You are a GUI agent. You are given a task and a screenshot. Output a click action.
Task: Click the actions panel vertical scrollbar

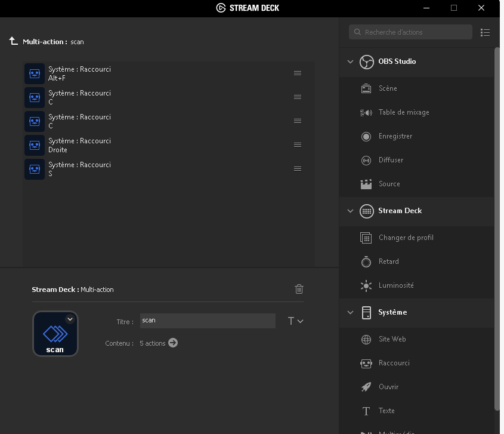pyautogui.click(x=497, y=229)
